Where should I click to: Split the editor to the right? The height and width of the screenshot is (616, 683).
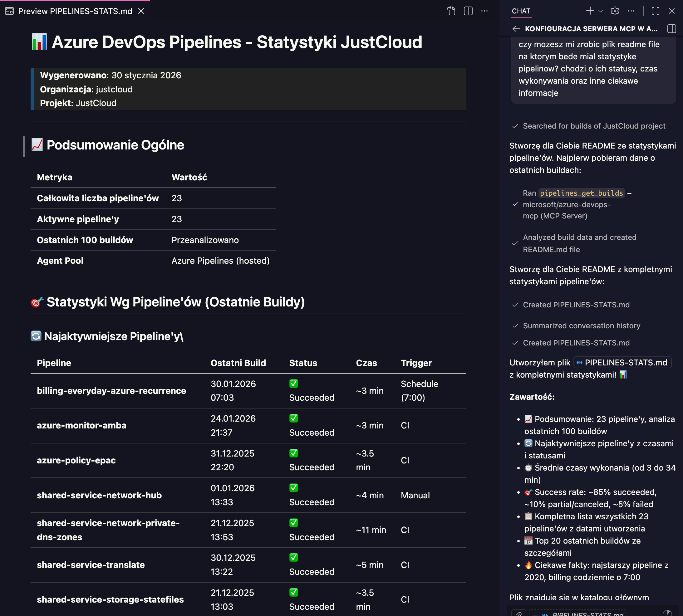[x=468, y=11]
